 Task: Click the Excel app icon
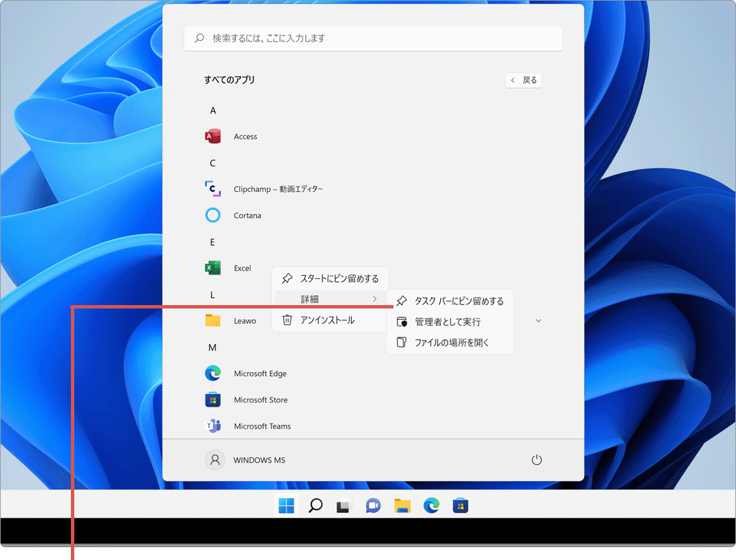(213, 268)
